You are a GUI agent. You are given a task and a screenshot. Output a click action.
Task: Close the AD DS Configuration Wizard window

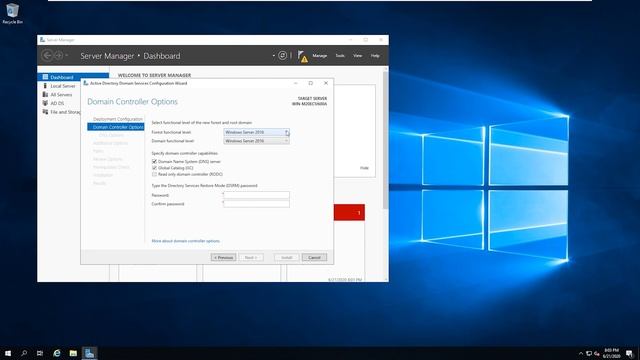326,83
